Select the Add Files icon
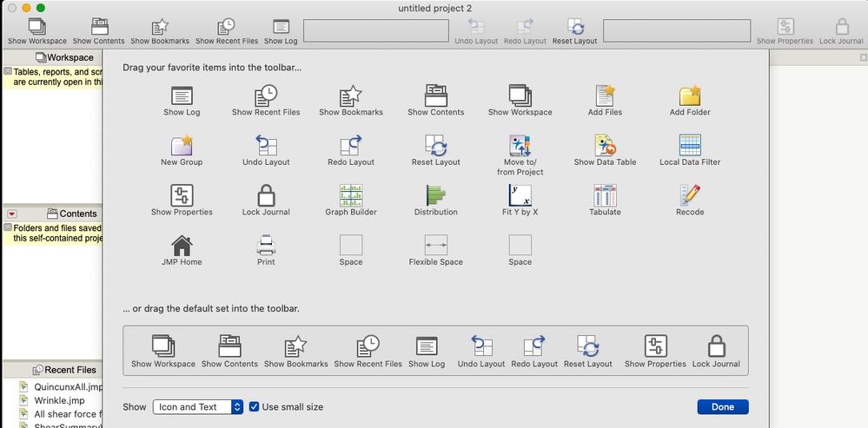Viewport: 868px width, 428px height. click(605, 95)
